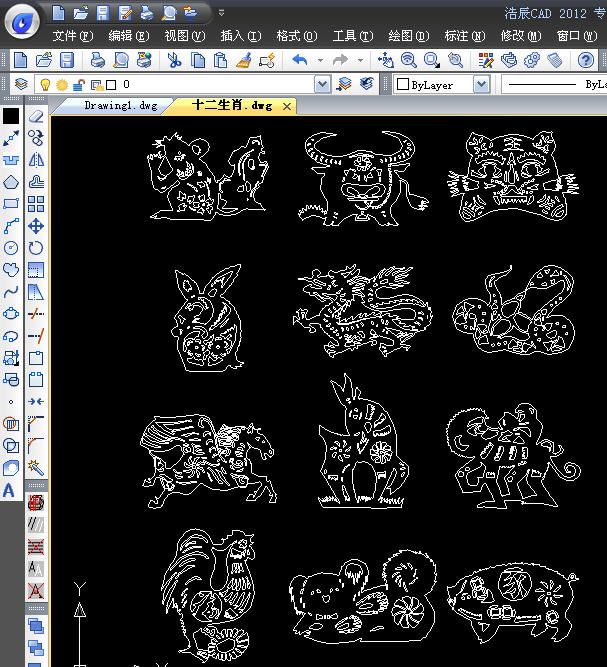Switch to the Drawing1.dwg tab

pyautogui.click(x=120, y=106)
